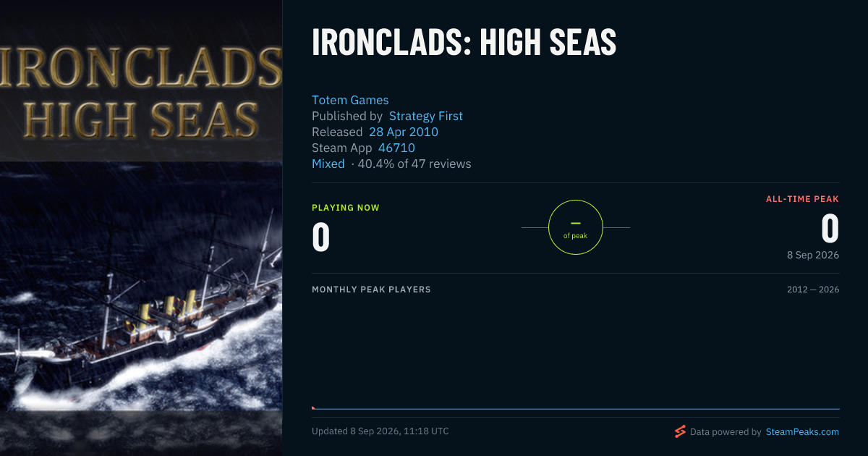Click the 2012 — 2026 date range label
868x456 pixels.
point(813,290)
